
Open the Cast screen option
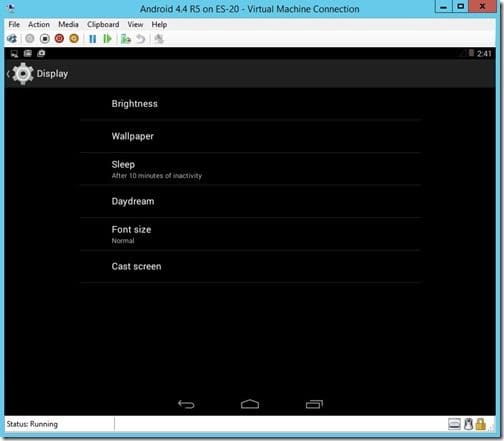[251, 266]
